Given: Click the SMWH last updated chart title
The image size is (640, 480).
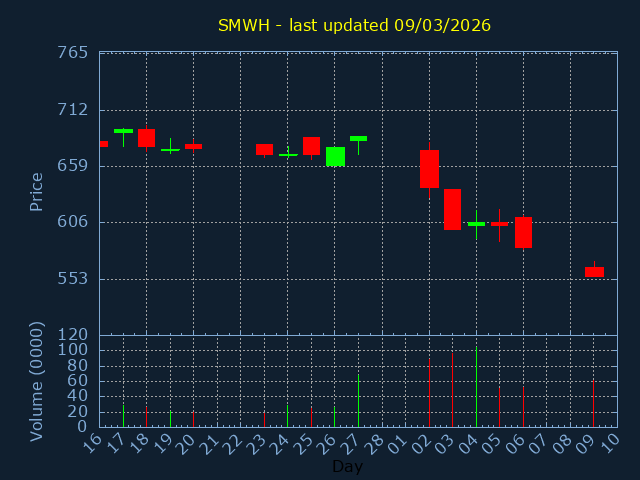Looking at the screenshot, I should tap(354, 25).
